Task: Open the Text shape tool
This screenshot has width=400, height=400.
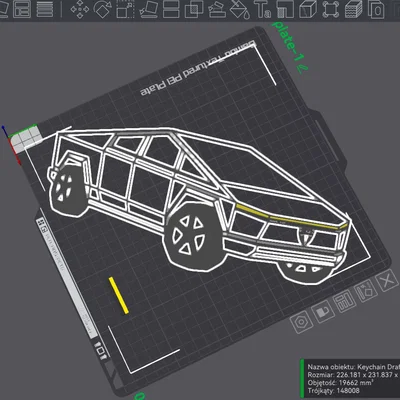Action: [x=263, y=9]
